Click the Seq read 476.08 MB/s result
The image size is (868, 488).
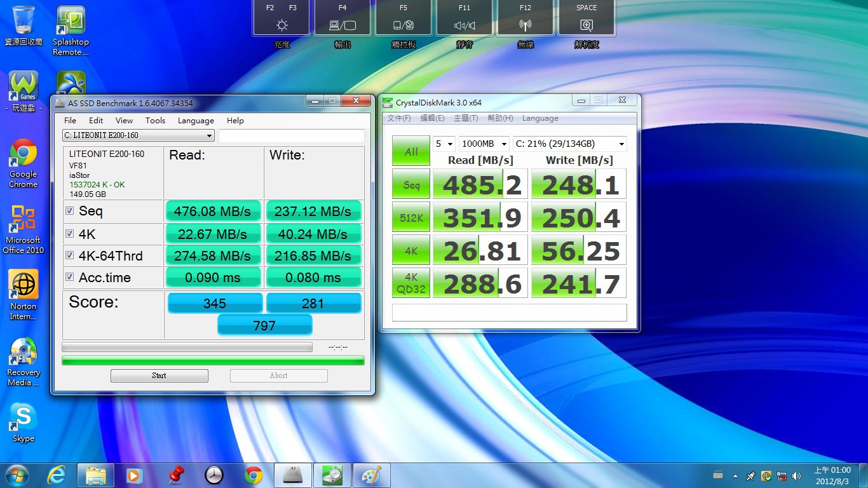213,211
